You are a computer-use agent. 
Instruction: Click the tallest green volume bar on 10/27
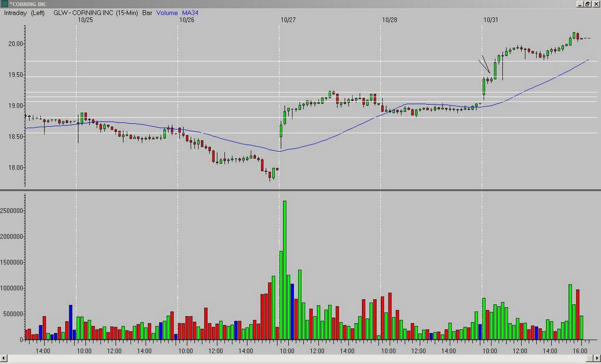[285, 270]
